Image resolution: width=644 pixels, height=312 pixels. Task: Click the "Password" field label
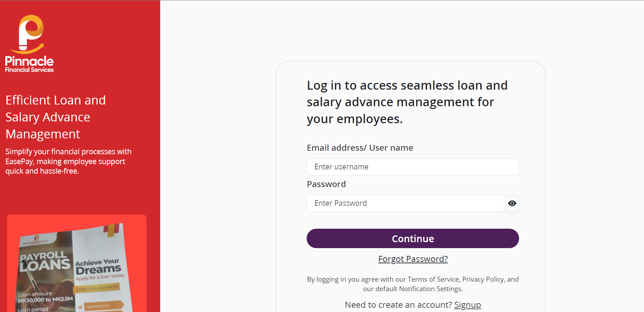point(326,184)
